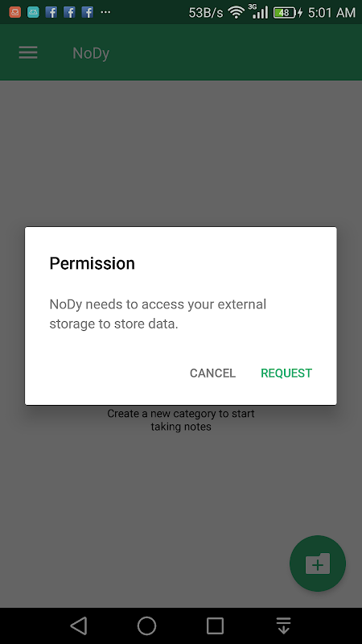Tap the hide navigation bar arrow icon
This screenshot has width=362, height=644.
coord(284,626)
